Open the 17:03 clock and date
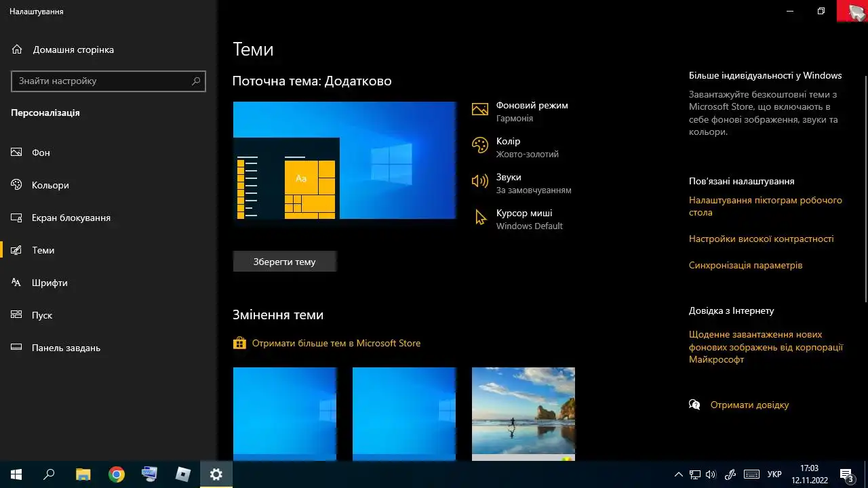868x488 pixels. pyautogui.click(x=809, y=474)
